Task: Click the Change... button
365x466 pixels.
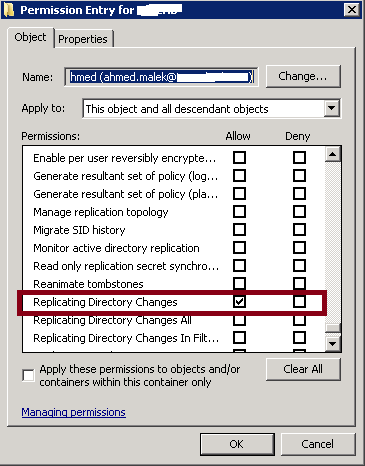Action: pos(303,76)
